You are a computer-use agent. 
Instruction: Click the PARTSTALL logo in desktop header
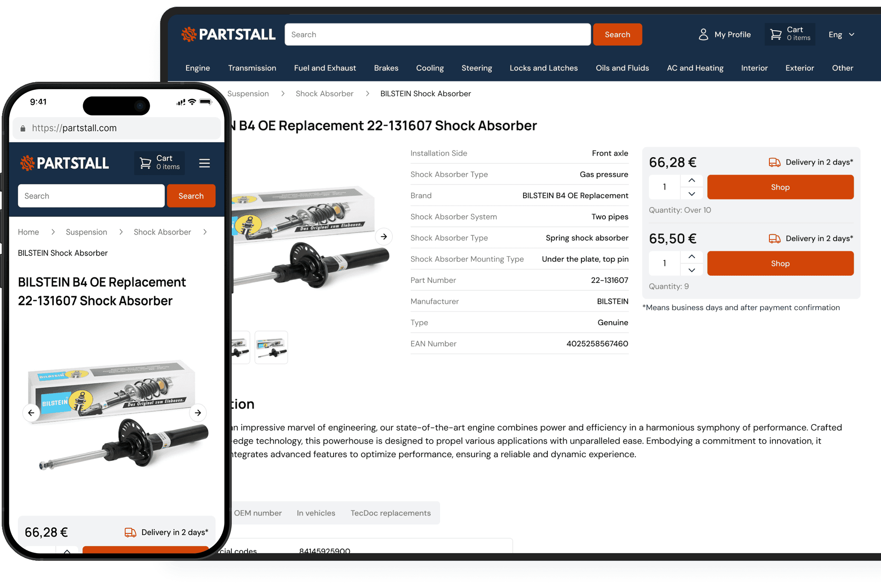pyautogui.click(x=228, y=35)
